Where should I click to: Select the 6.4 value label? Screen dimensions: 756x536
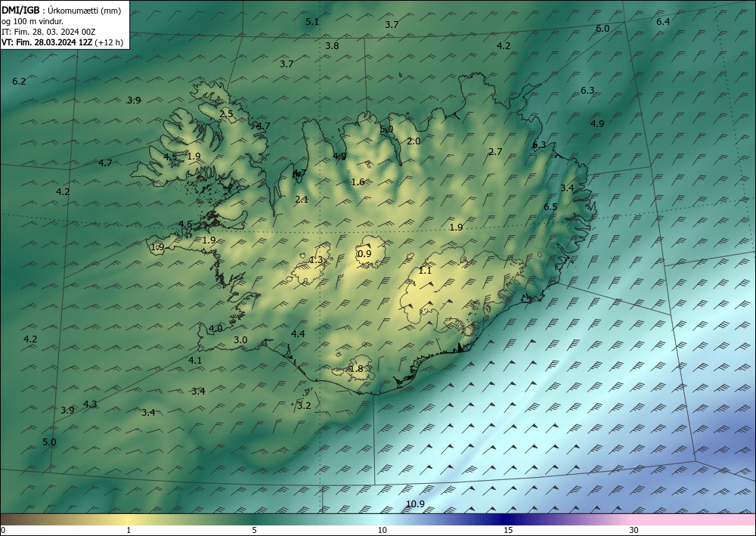click(663, 22)
